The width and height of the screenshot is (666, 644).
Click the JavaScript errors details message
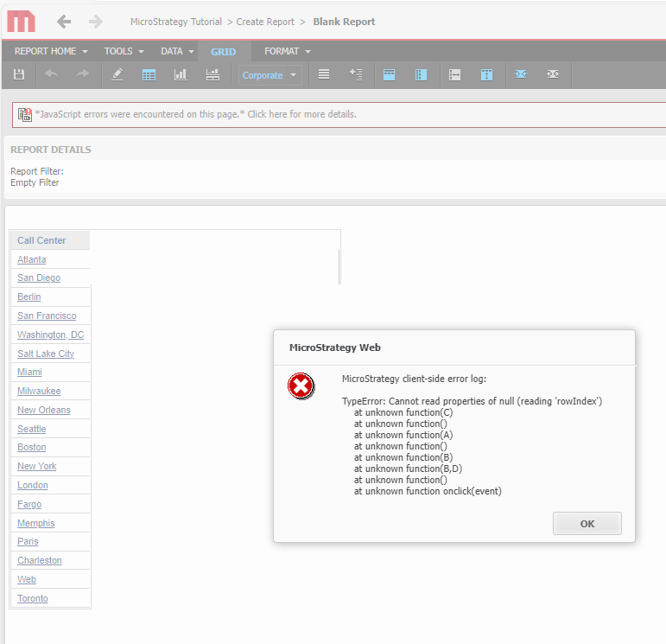pyautogui.click(x=194, y=114)
